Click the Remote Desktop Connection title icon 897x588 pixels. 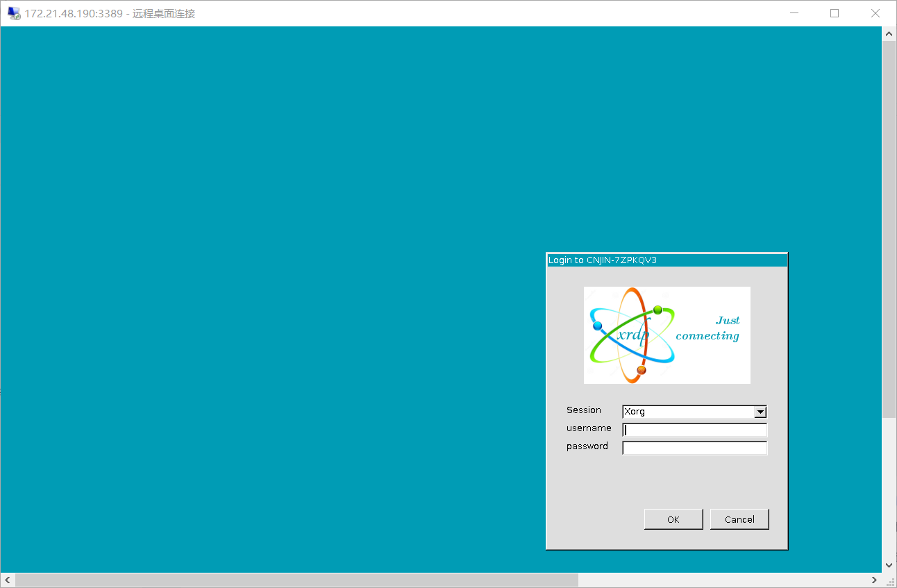[x=13, y=13]
